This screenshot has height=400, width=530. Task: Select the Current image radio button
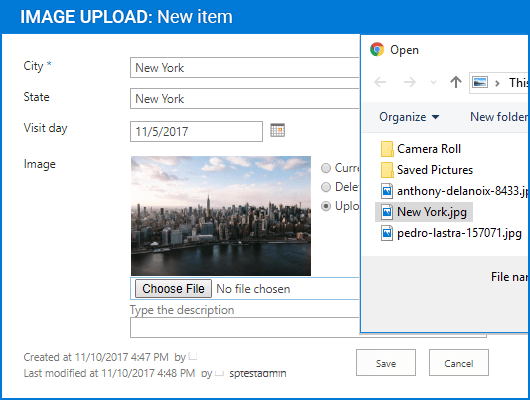[326, 168]
